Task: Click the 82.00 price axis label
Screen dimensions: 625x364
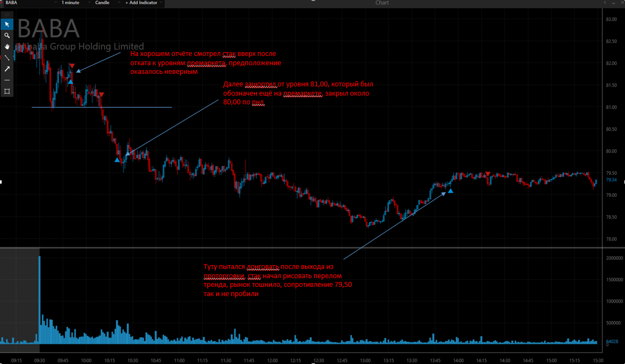Action: 611,64
